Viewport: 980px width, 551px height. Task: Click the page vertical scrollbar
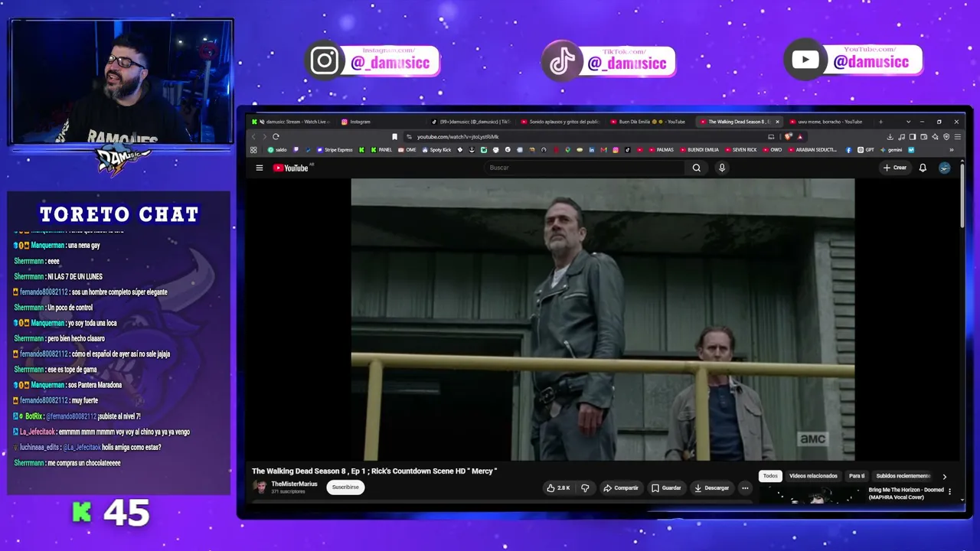pos(962,195)
